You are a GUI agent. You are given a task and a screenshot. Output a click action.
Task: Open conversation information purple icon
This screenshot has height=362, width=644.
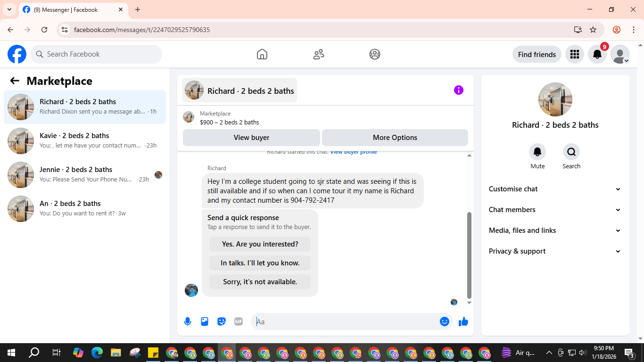458,90
